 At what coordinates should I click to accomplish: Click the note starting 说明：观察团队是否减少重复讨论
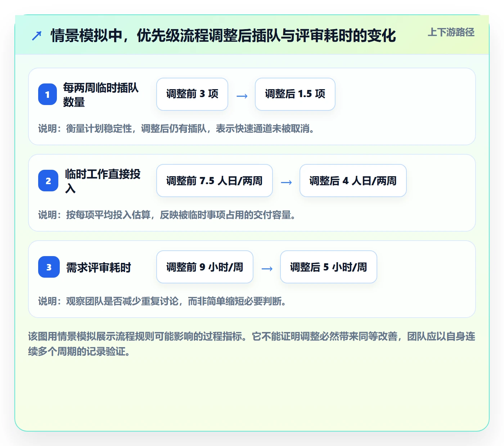click(x=163, y=301)
